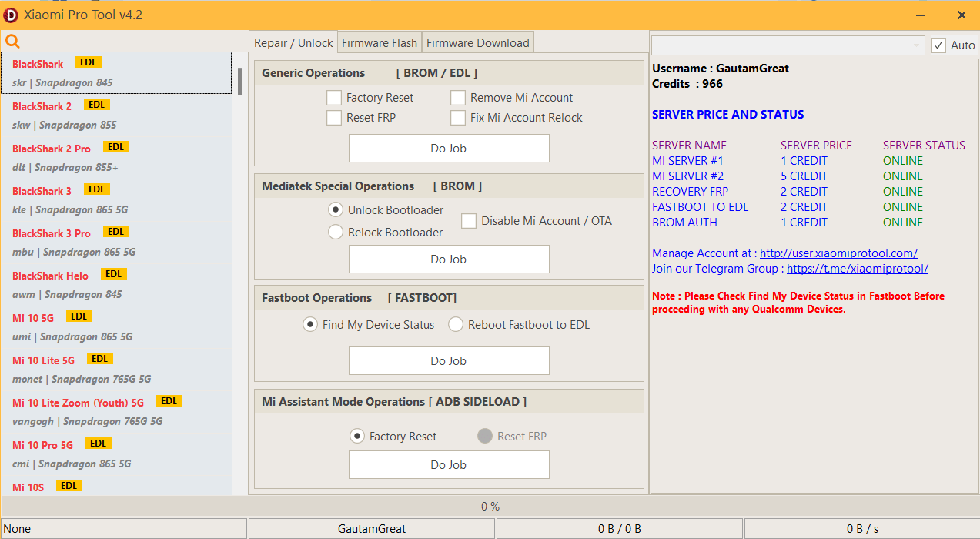
Task: Tick the Remove Mi Account checkbox
Action: [458, 98]
